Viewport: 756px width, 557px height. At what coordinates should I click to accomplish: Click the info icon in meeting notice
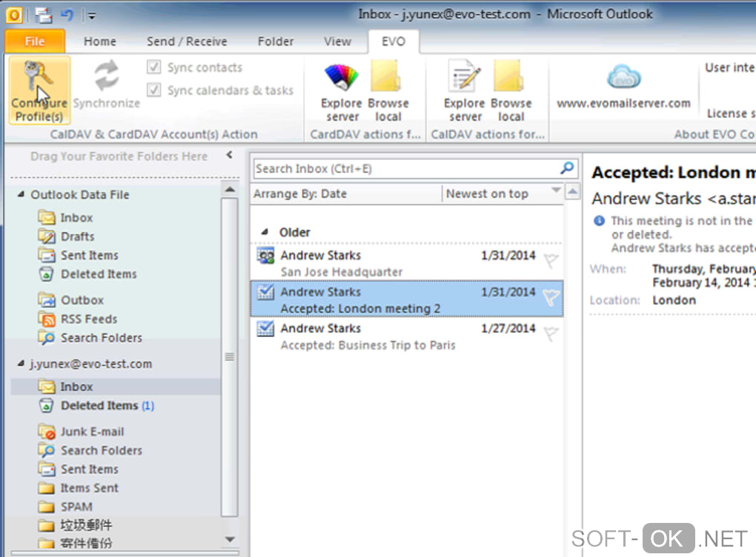599,221
